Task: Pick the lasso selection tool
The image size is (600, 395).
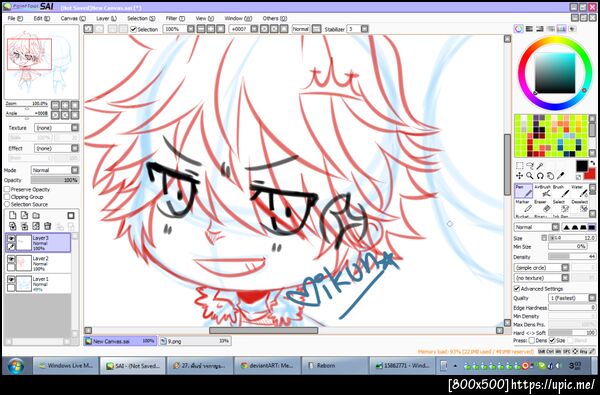Action: (530, 166)
